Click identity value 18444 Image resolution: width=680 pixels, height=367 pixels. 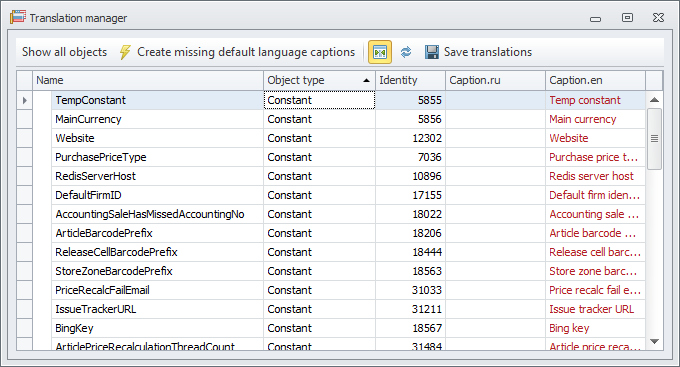tap(427, 252)
